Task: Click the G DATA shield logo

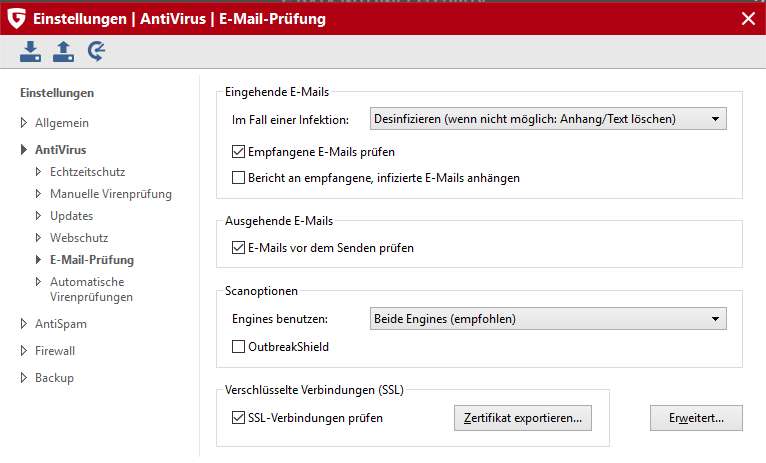Action: (16, 18)
